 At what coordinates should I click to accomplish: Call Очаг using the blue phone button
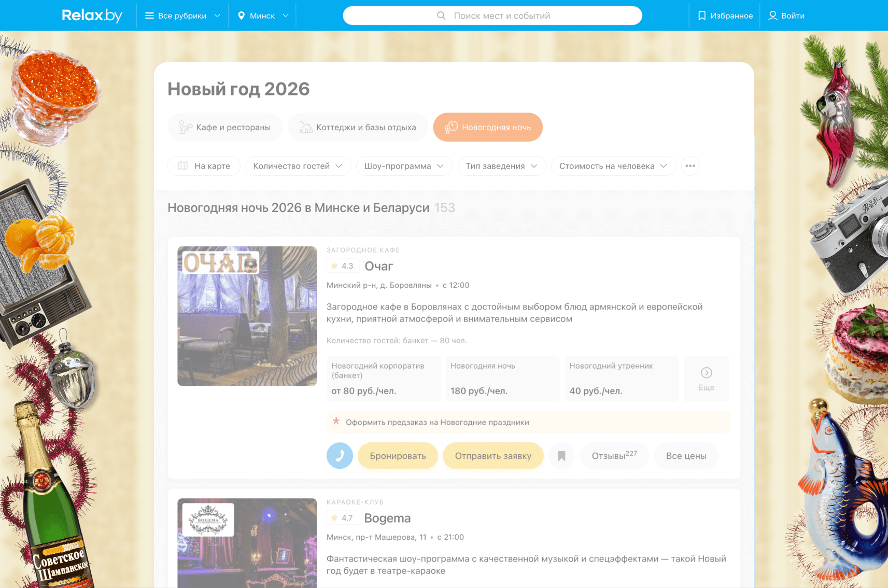pyautogui.click(x=340, y=456)
